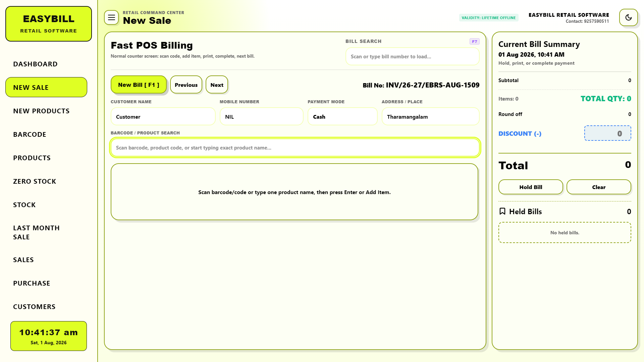
Task: Switch to dark mode moon icon
Action: coord(628,17)
